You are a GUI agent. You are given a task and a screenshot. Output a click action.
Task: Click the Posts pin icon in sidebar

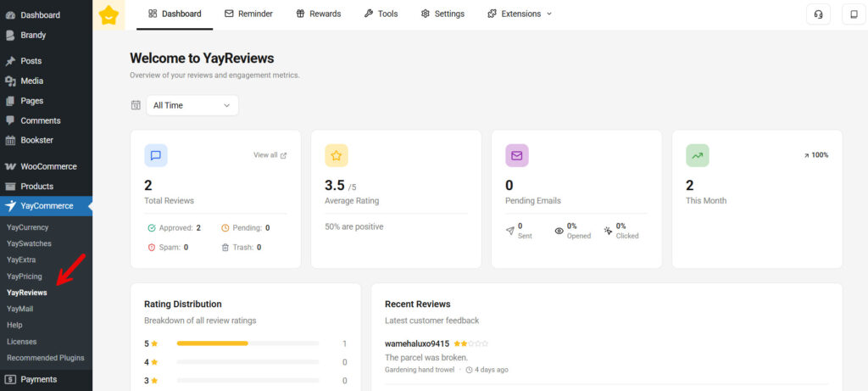point(10,61)
